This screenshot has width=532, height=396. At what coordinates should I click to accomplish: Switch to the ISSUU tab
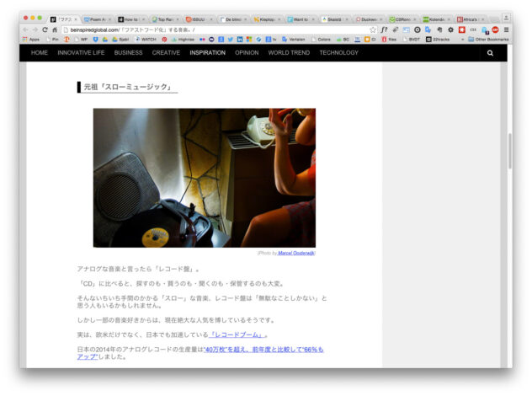coord(198,18)
